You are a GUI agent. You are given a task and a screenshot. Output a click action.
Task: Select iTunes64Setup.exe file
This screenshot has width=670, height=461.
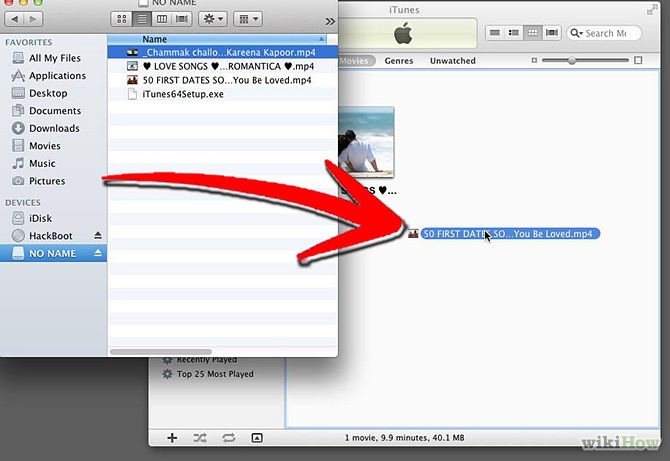pos(223,94)
